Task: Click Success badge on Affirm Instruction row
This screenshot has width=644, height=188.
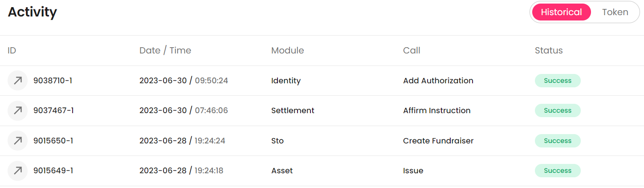Action: click(x=558, y=110)
